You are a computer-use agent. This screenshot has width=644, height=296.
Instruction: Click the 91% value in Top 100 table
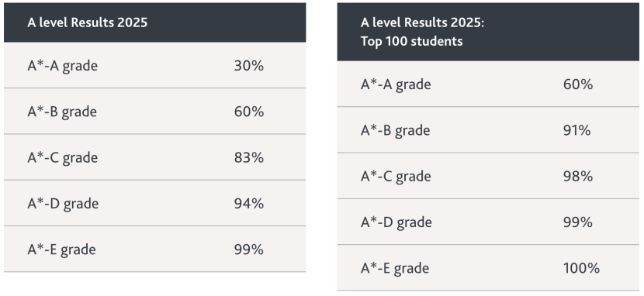pyautogui.click(x=577, y=130)
